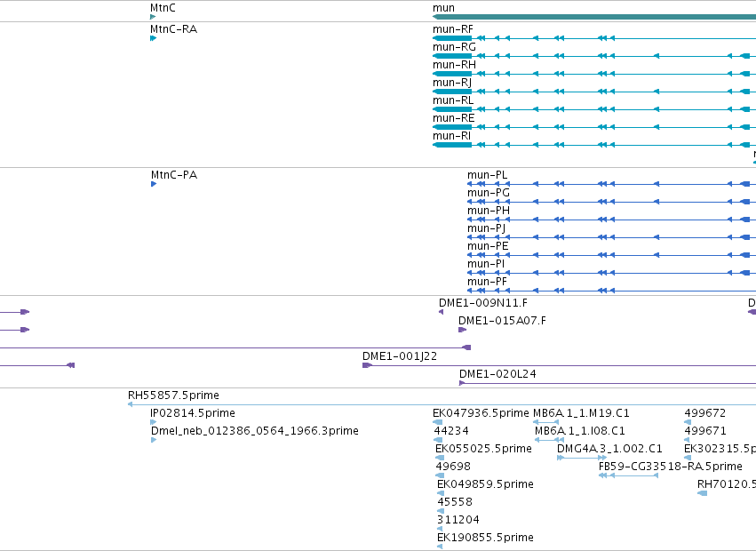Select the mun-RL transcript label
Image resolution: width=756 pixels, height=551 pixels.
click(x=453, y=100)
